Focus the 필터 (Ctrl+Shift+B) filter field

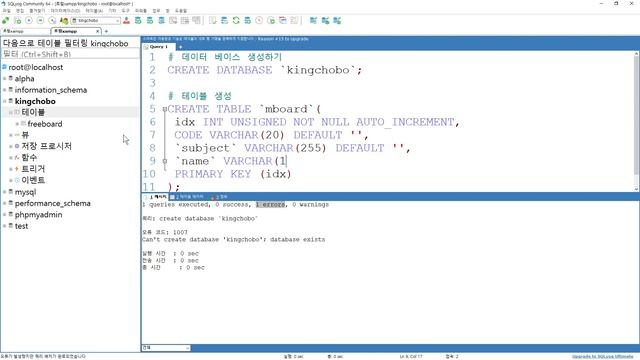pos(70,54)
